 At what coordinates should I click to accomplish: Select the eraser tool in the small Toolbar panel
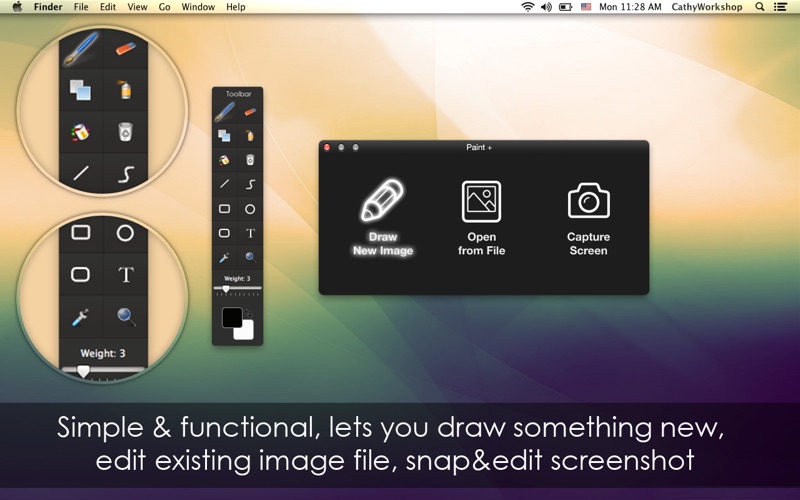pos(250,111)
